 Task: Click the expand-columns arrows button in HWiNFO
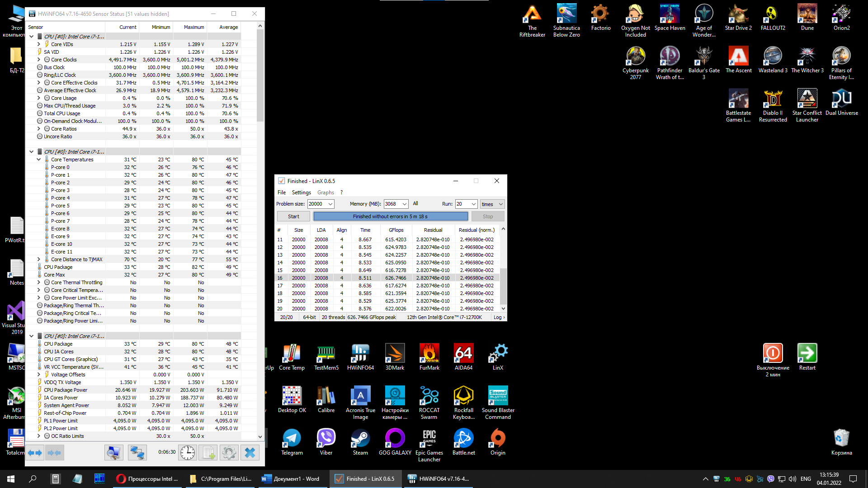[35, 452]
